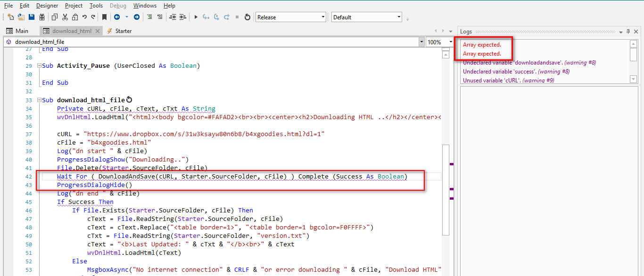
Task: Click the Export as zip toolbar icon
Action: tap(42, 17)
